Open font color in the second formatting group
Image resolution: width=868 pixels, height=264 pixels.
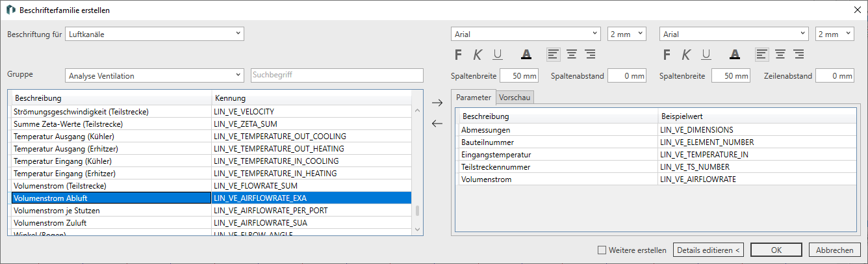coord(734,54)
